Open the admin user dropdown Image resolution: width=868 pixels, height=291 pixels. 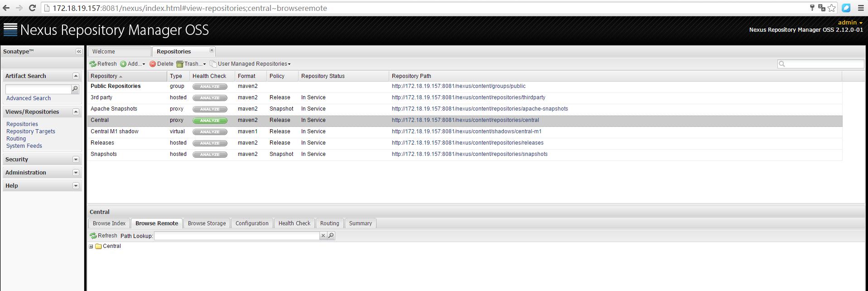[x=850, y=22]
